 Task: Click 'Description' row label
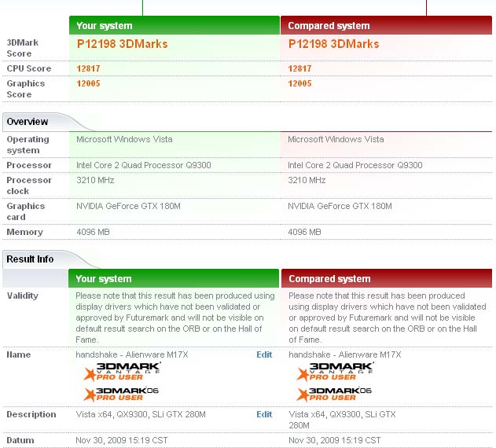pos(31,414)
